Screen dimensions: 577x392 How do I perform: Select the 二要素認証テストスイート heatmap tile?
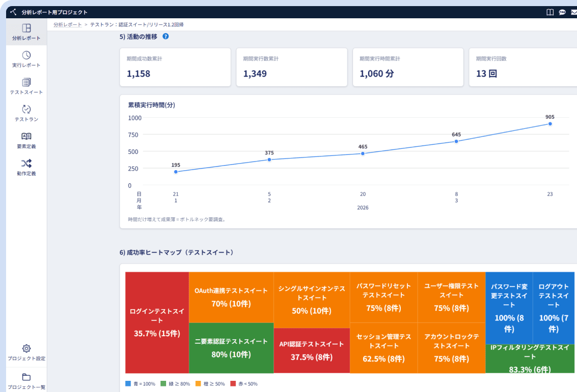(x=231, y=348)
